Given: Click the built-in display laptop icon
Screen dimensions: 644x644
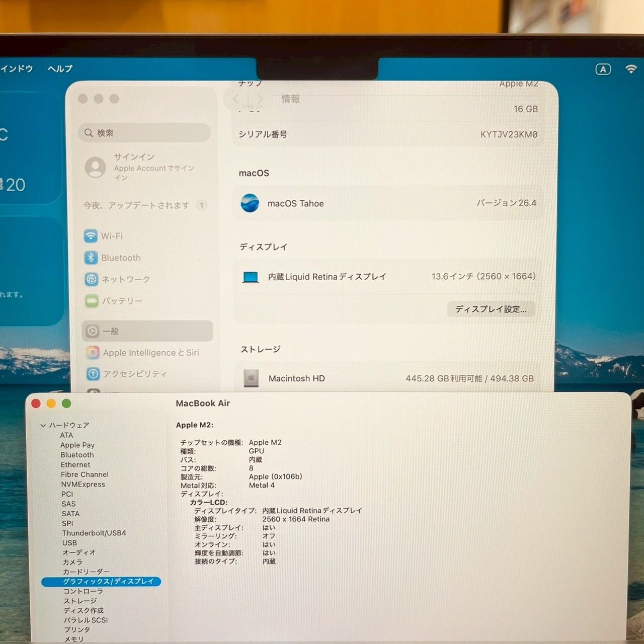Looking at the screenshot, I should tap(251, 277).
